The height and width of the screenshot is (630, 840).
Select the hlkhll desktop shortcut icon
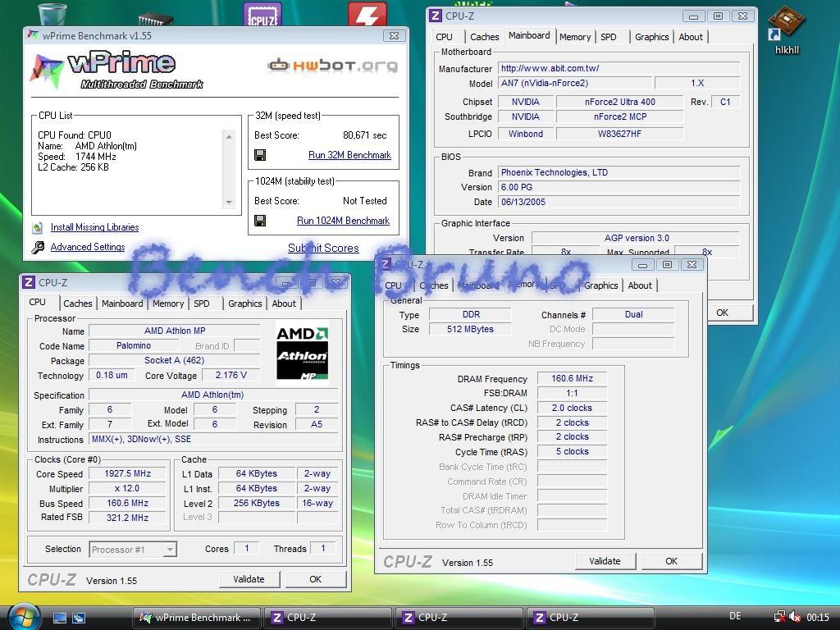(x=787, y=30)
